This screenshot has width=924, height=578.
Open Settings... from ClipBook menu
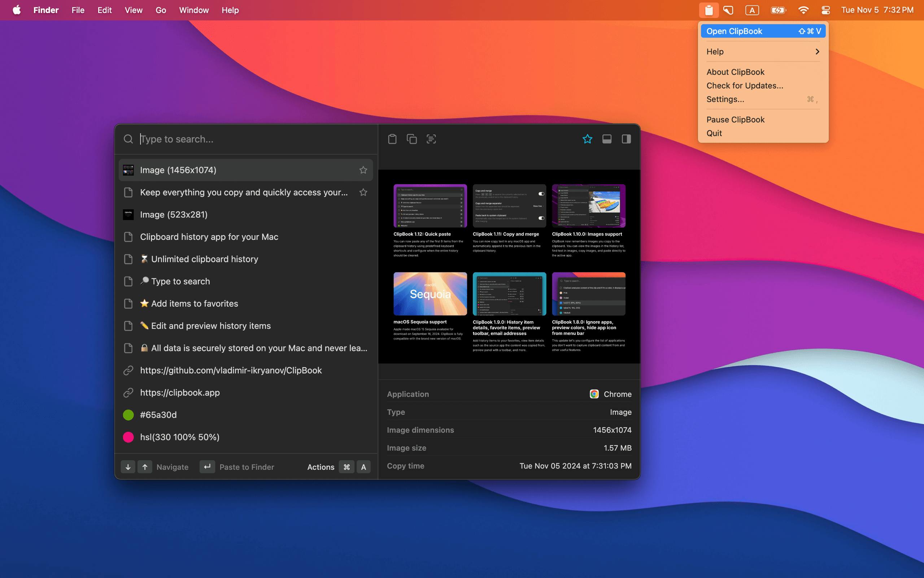(x=763, y=99)
